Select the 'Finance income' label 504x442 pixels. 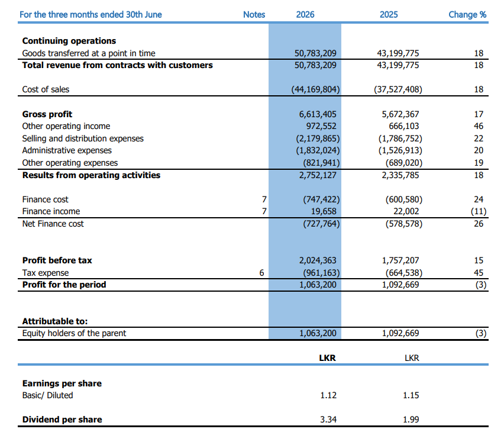pos(51,211)
